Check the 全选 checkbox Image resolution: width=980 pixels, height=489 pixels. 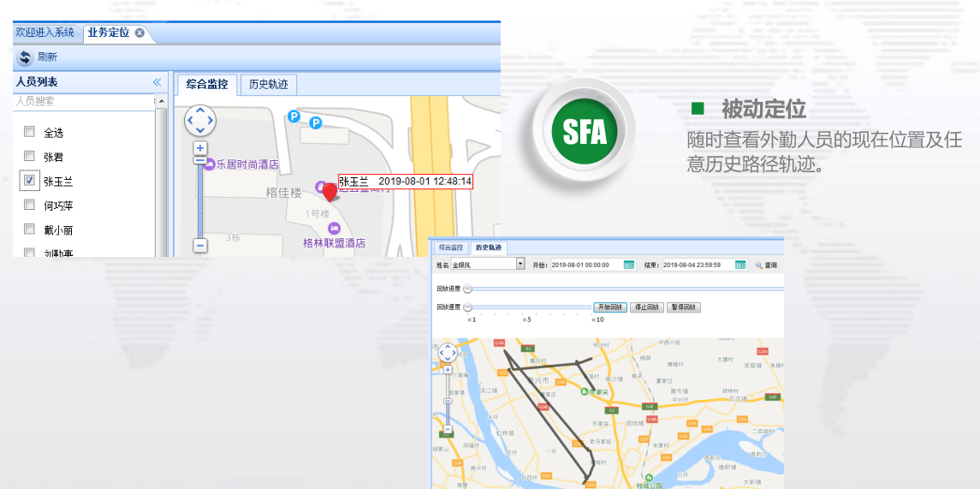(29, 132)
